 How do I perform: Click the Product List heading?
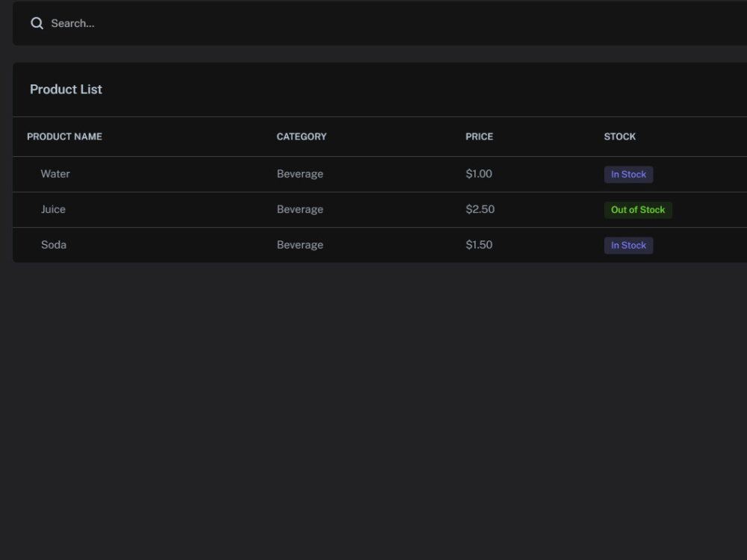66,90
